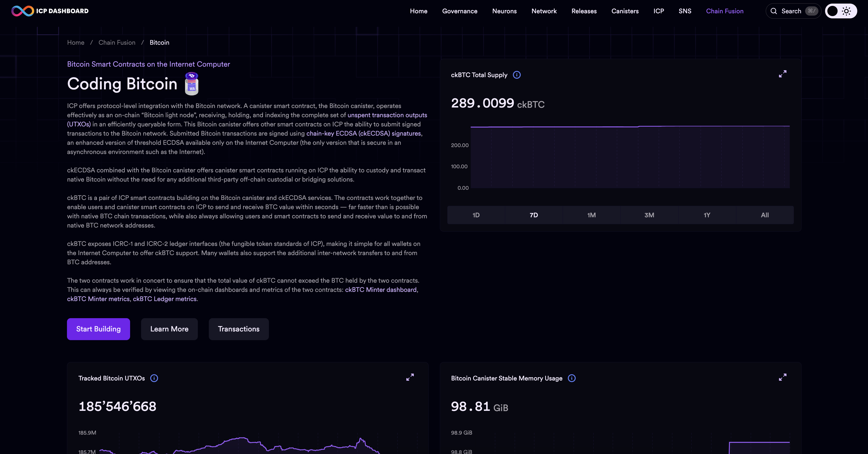Open info icon beside ckBTC Total Supply
This screenshot has width=868, height=454.
(x=517, y=75)
